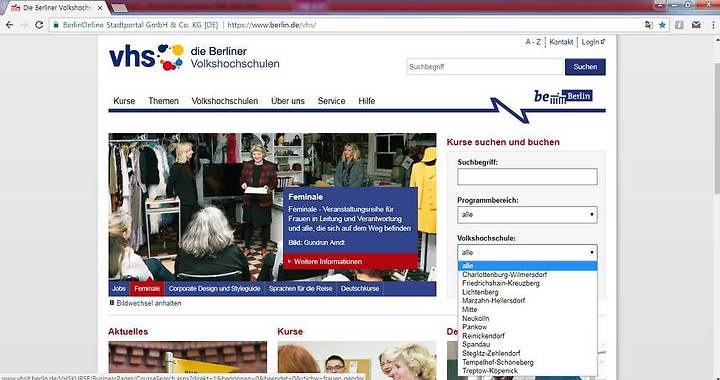Click the browser address bar URL
720x380 pixels.
pos(271,25)
